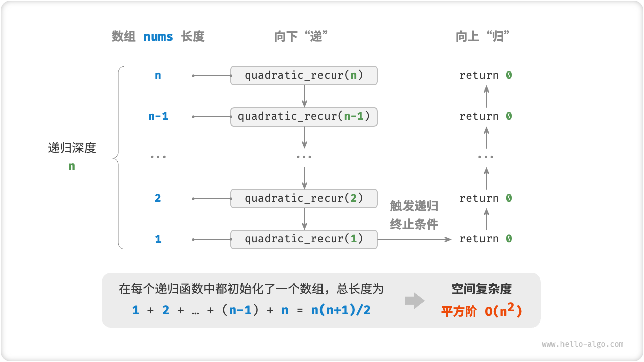Click the n(n+1)/2 formula result
The height and width of the screenshot is (362, 644).
click(x=341, y=310)
